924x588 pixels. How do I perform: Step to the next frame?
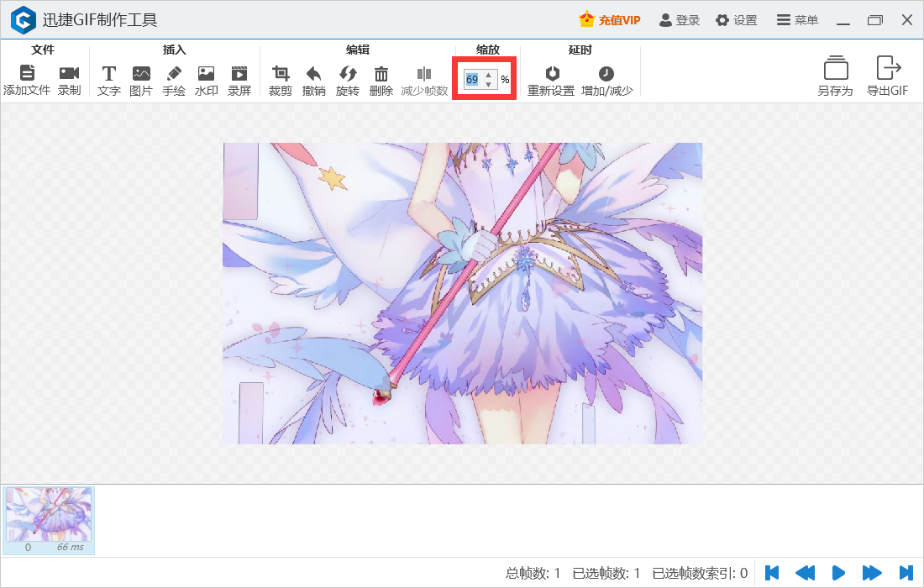872,573
